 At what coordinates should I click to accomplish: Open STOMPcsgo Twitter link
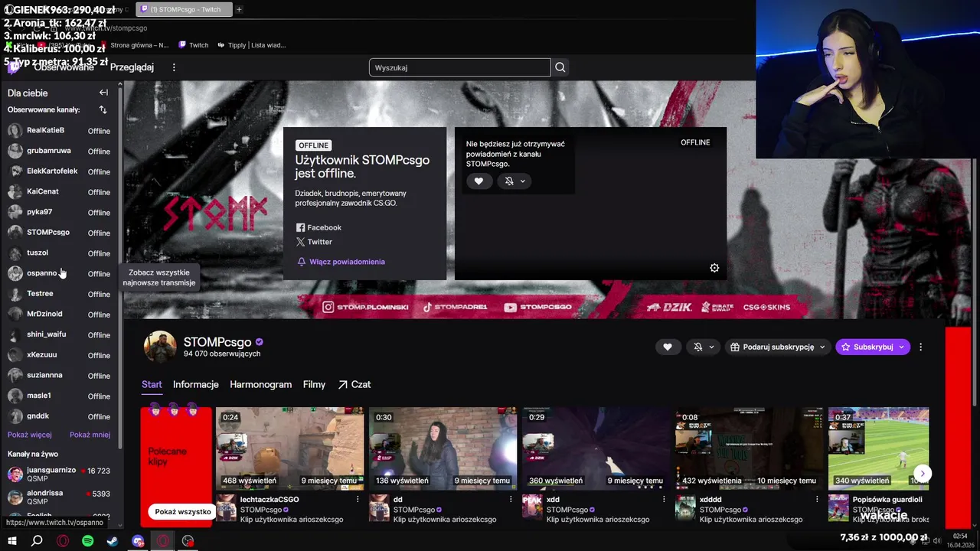click(x=314, y=242)
